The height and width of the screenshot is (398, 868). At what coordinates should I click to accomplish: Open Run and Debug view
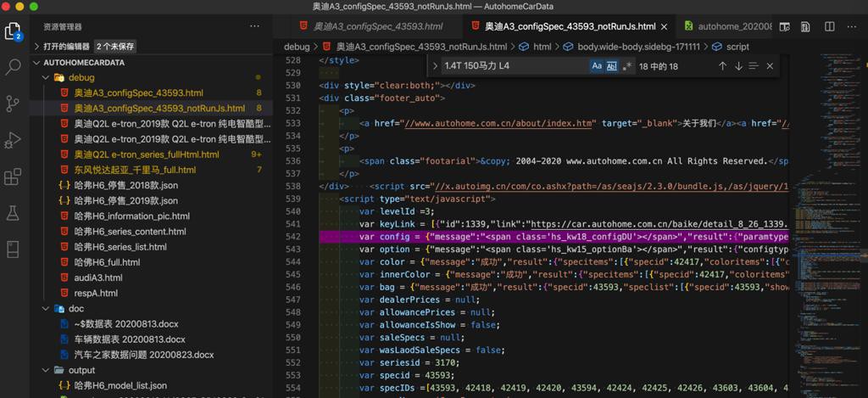coord(13,140)
